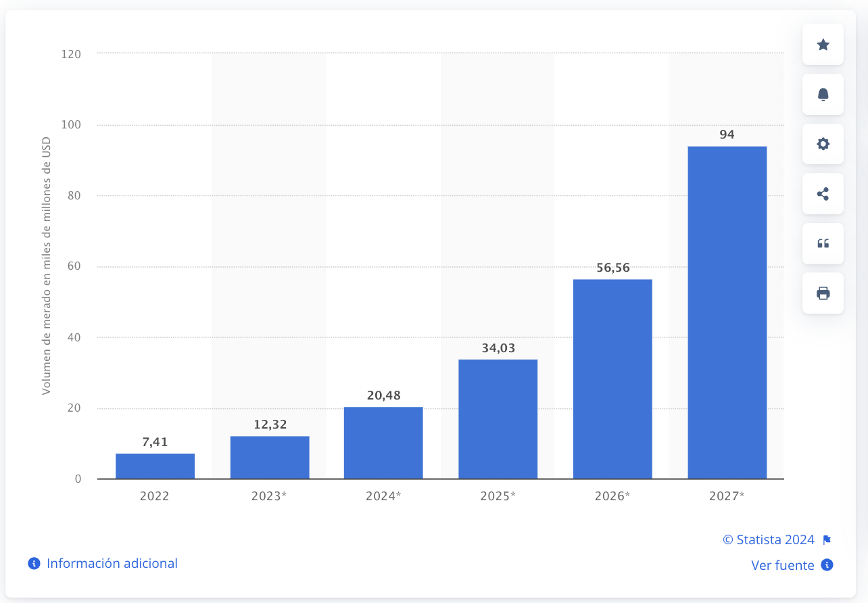Select the 2023 bar showing 12,32
Image resolution: width=868 pixels, height=603 pixels.
[270, 457]
